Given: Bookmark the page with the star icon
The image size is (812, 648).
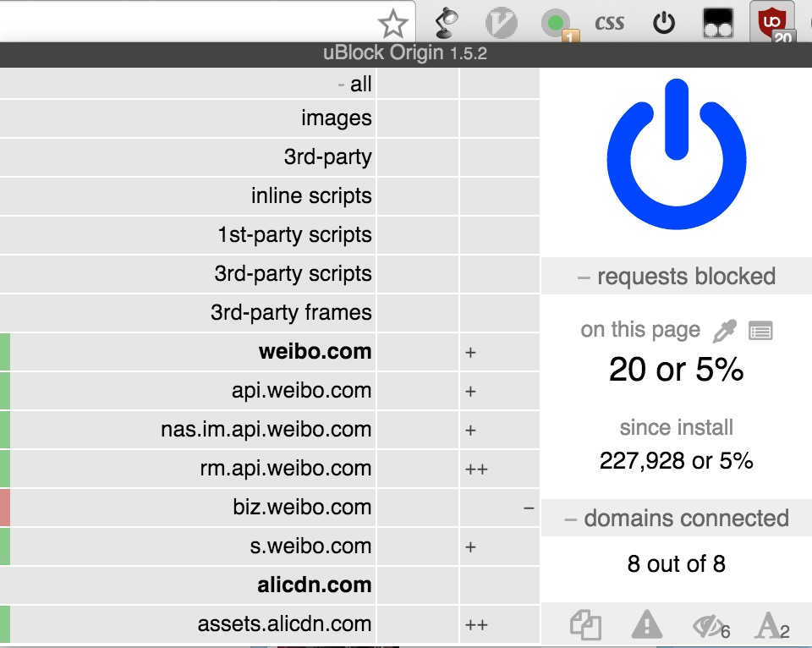Looking at the screenshot, I should pyautogui.click(x=392, y=24).
